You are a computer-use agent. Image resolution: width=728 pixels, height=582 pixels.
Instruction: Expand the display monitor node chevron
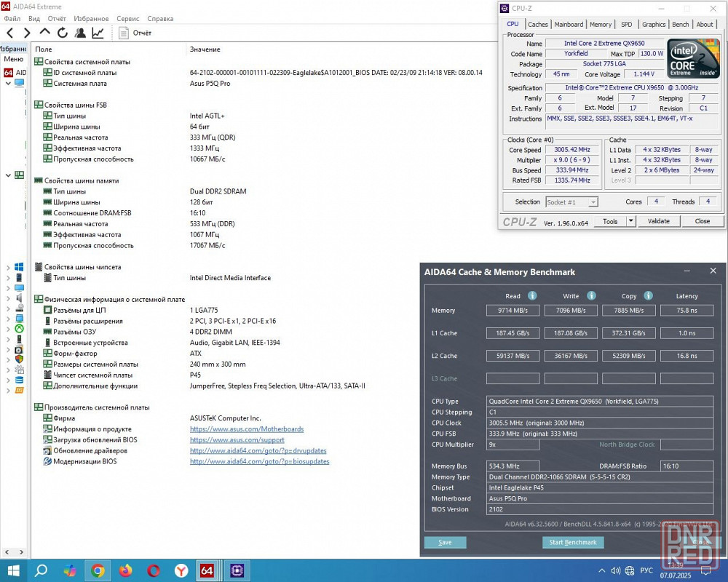coord(8,288)
